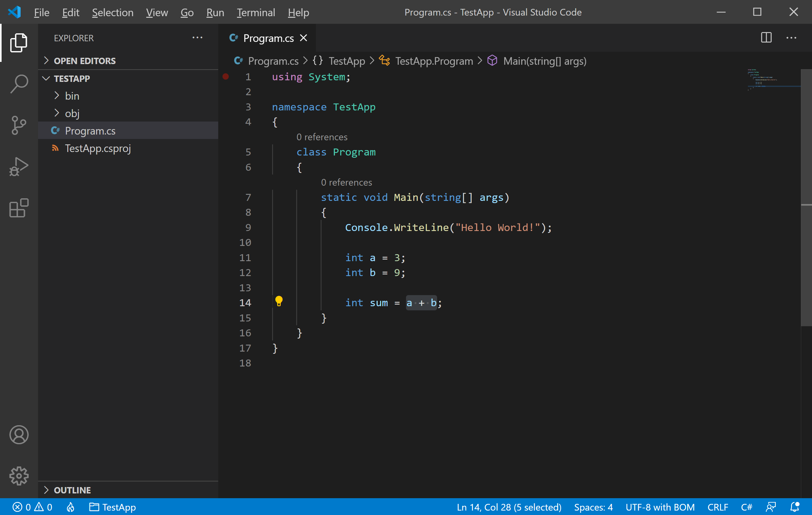Image resolution: width=812 pixels, height=515 pixels.
Task: Toggle the Explorer view icon
Action: pyautogui.click(x=19, y=43)
